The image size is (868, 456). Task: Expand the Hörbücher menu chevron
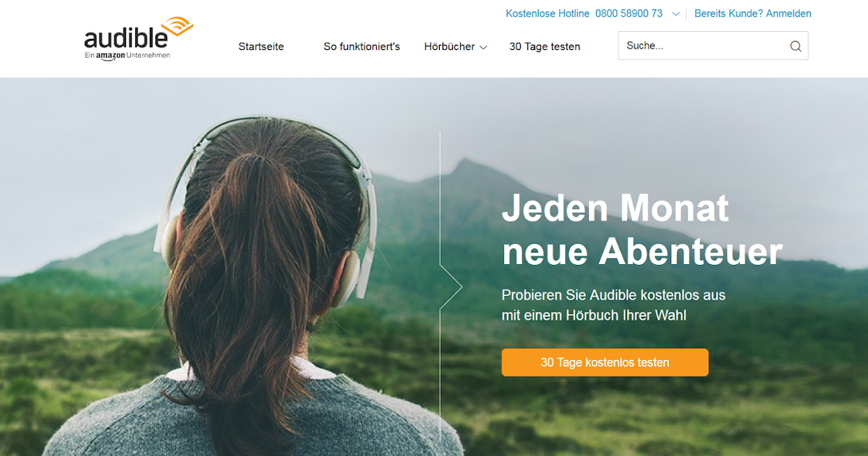(483, 47)
